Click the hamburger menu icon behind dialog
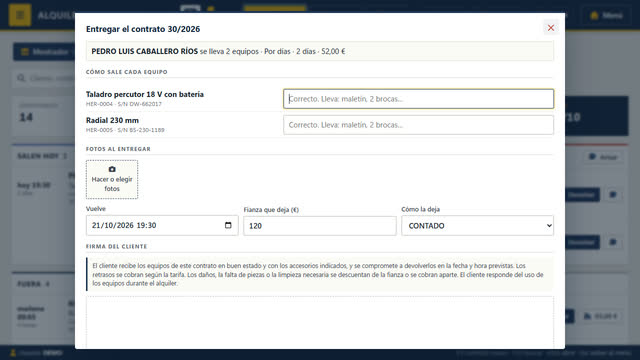640x360 pixels. click(20, 15)
